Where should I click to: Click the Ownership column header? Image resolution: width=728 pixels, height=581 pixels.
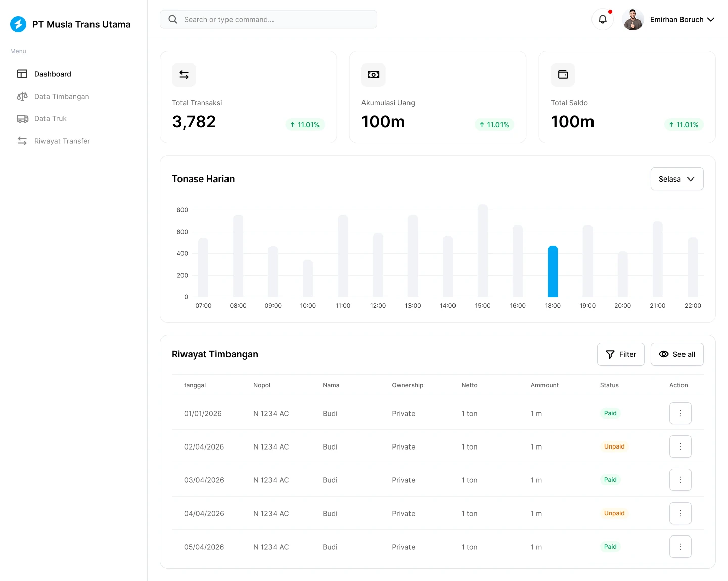tap(407, 385)
